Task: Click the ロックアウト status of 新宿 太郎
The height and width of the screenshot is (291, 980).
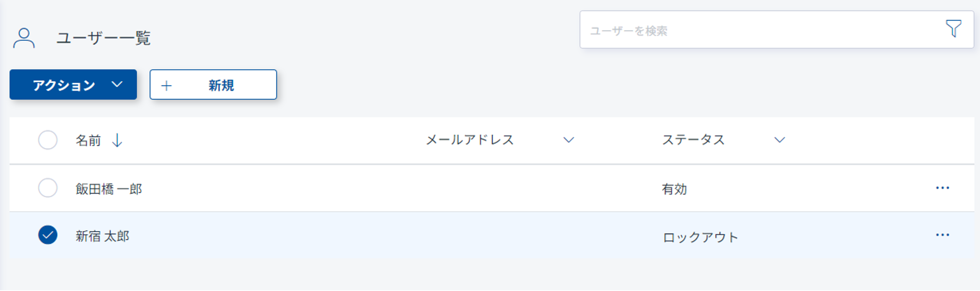Action: pos(700,237)
